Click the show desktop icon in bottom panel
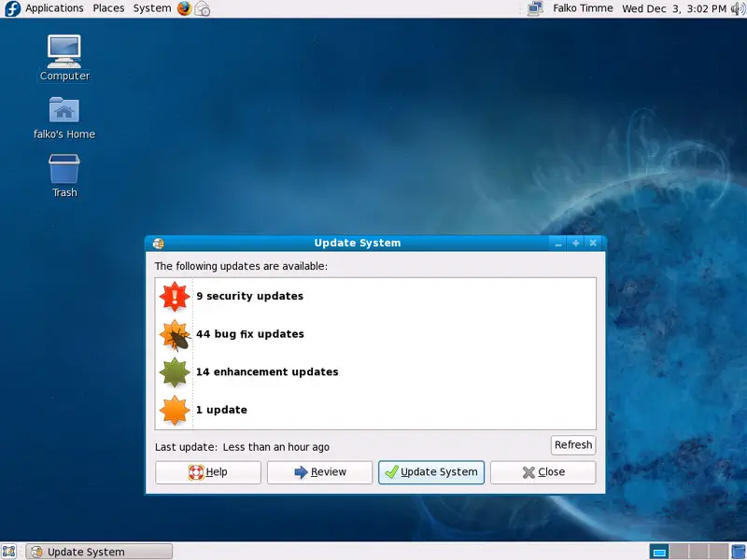 coord(9,552)
